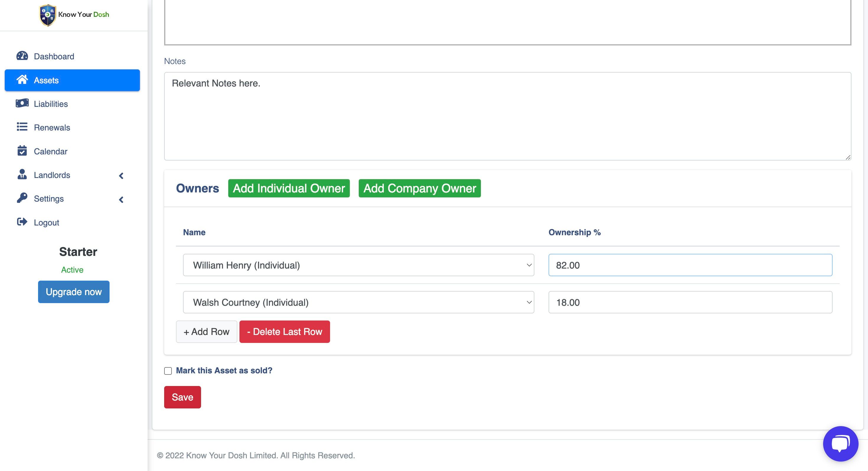
Task: Click the red Save button
Action: 182,397
